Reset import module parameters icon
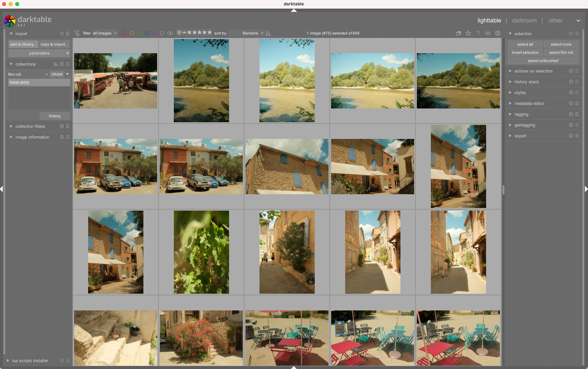Image resolution: width=588 pixels, height=369 pixels. point(62,34)
